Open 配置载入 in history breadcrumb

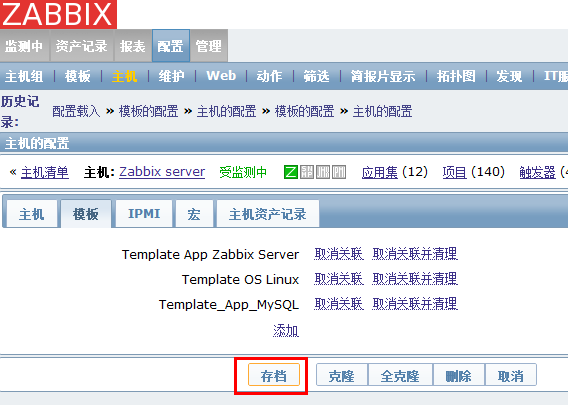pos(76,111)
